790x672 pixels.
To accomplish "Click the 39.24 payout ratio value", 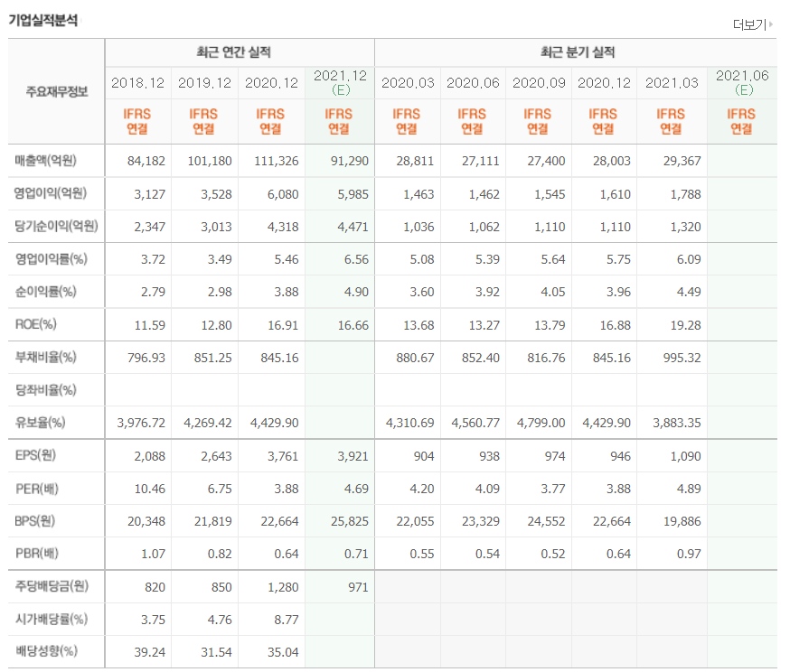I will (x=150, y=652).
